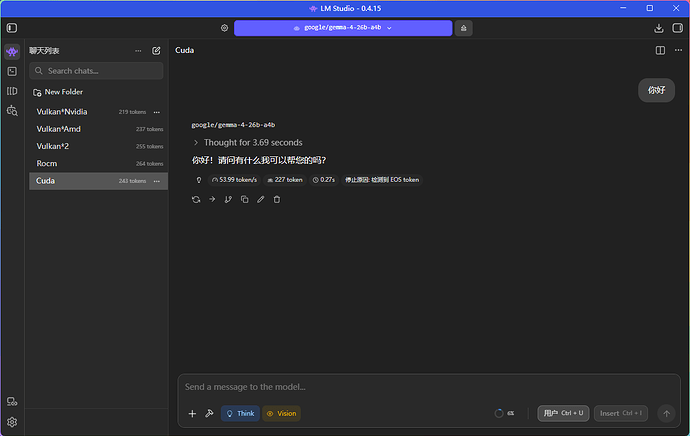Open the Discover model search icon
This screenshot has height=436, width=690.
tap(12, 110)
